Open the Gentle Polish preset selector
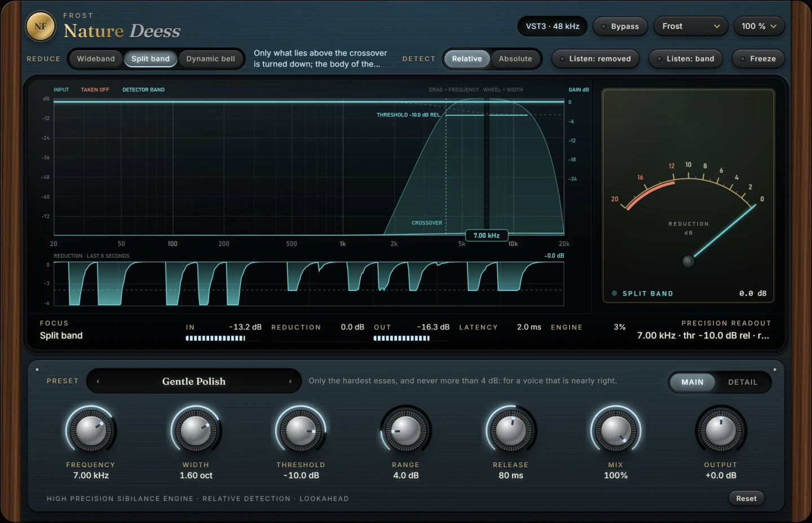 pos(194,381)
